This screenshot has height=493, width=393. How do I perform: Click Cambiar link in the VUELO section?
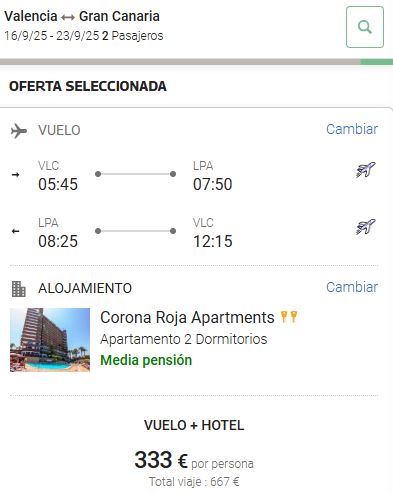(x=352, y=129)
